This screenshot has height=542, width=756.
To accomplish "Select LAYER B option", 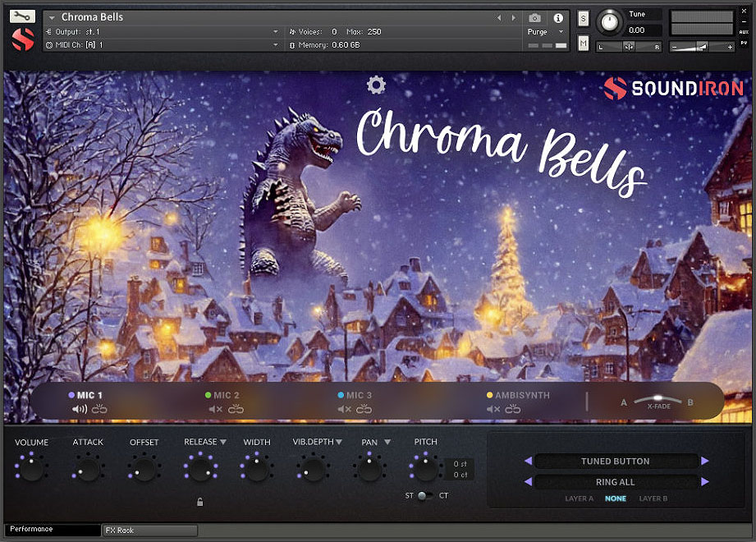I will [653, 498].
